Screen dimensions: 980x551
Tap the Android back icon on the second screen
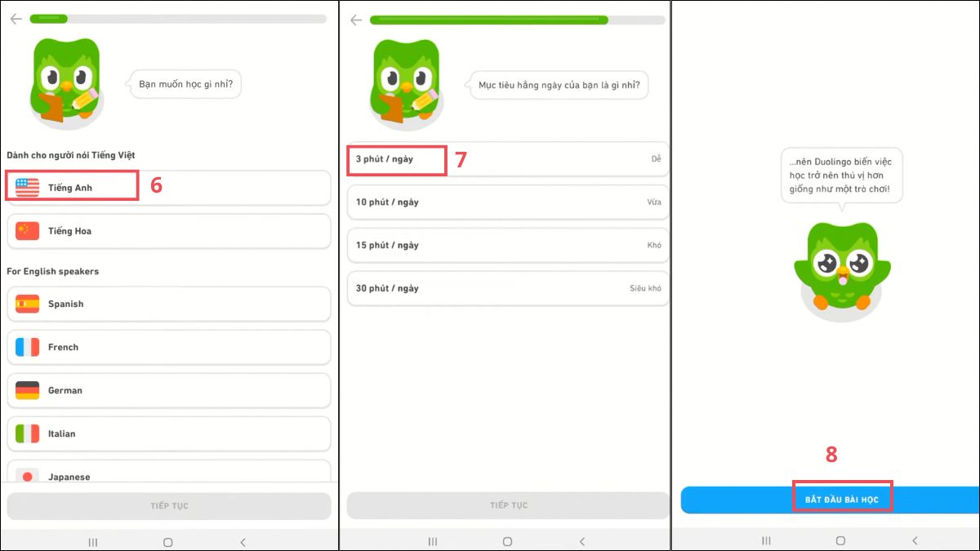coord(581,541)
